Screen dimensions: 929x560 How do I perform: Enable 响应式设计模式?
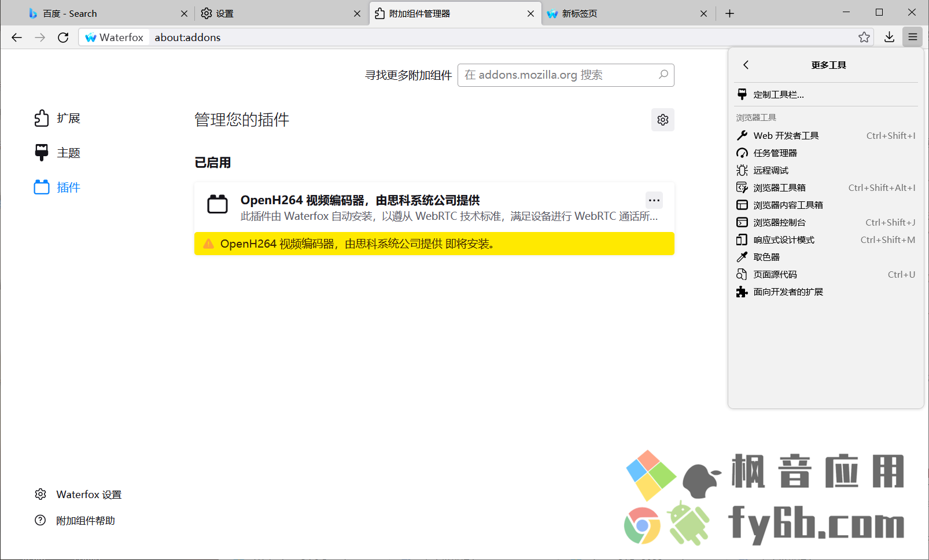(x=826, y=240)
